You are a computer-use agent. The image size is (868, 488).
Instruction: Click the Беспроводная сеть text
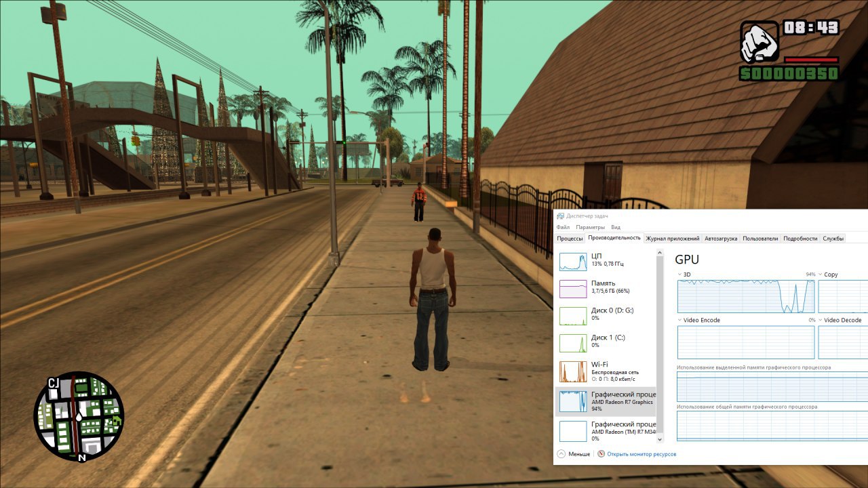pos(615,372)
